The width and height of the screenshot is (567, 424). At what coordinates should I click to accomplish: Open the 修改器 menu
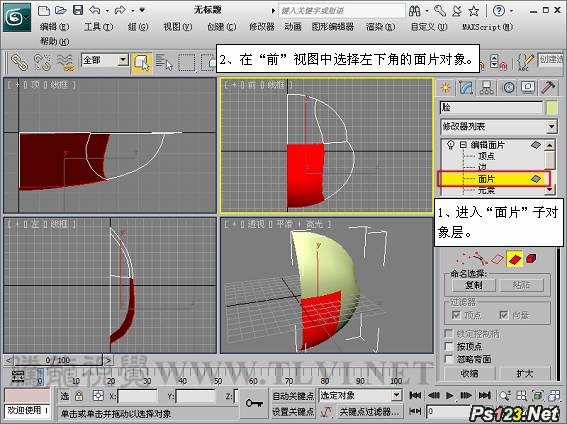point(262,27)
